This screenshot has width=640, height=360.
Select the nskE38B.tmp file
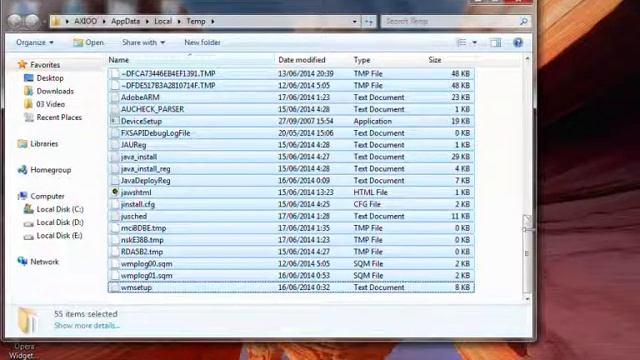pyautogui.click(x=291, y=240)
